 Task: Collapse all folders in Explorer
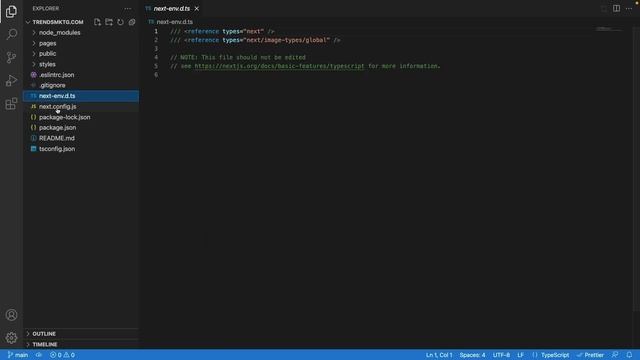tap(132, 22)
